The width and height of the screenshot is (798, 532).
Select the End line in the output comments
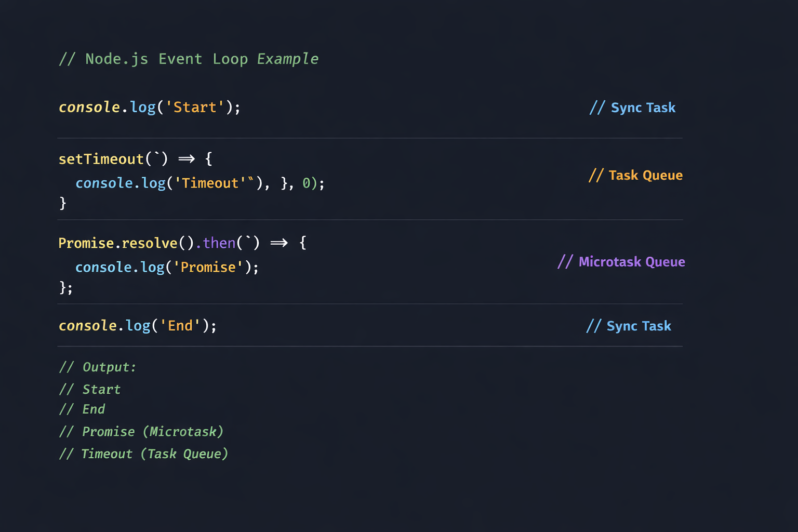(x=82, y=409)
